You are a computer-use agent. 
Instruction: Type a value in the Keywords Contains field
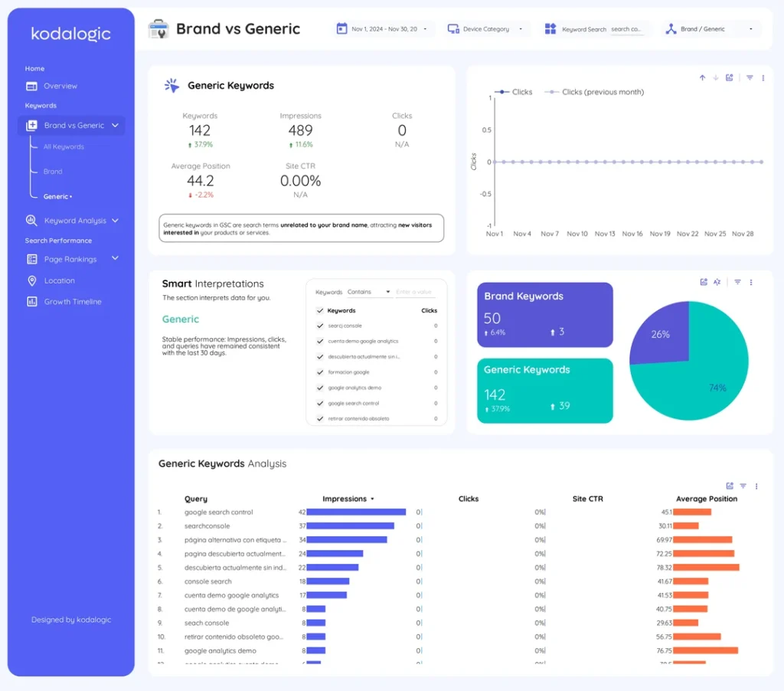tap(413, 292)
